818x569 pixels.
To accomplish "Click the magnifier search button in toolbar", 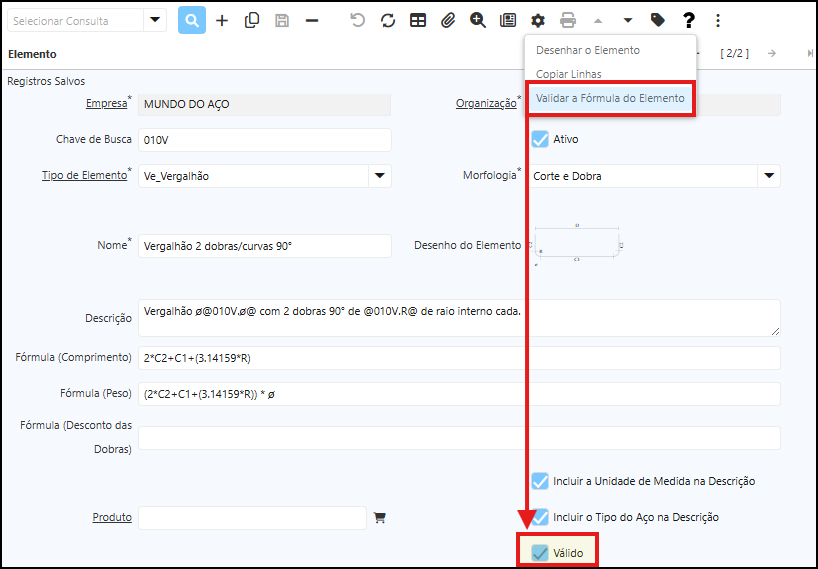I will (192, 20).
